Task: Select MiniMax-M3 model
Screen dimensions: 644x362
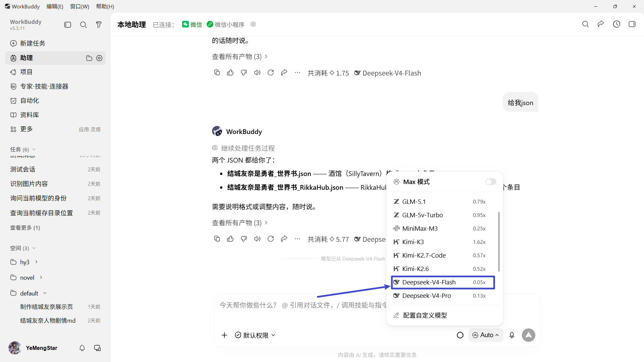Action: click(443, 228)
